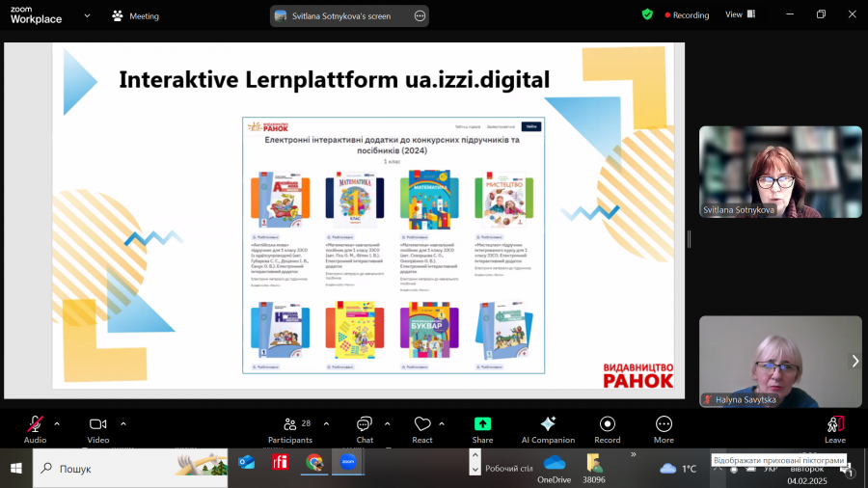Switch to Chrome in the taskbar
The image size is (868, 488).
point(314,462)
